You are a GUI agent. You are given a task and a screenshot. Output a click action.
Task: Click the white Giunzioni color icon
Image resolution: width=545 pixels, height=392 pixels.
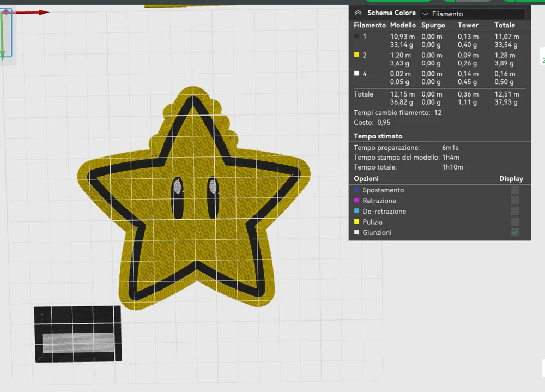point(357,232)
